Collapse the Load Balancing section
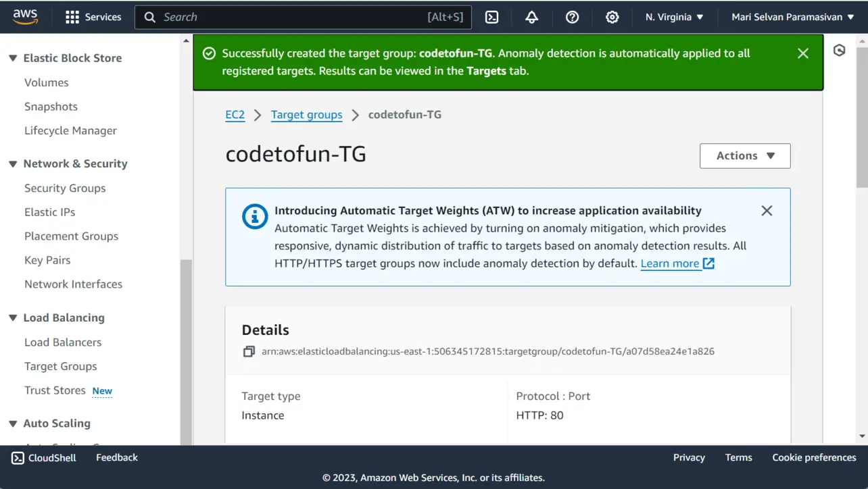The width and height of the screenshot is (868, 489). (13, 317)
